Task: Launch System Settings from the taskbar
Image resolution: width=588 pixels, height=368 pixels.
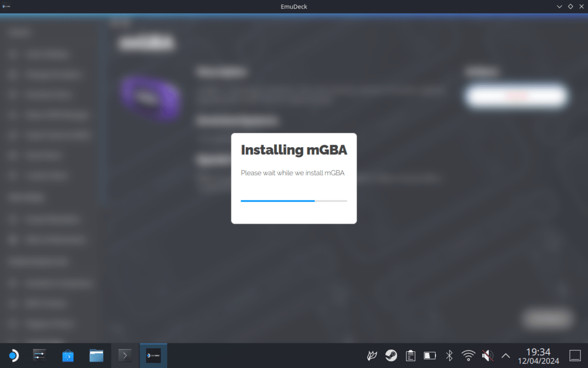Action: tap(40, 355)
